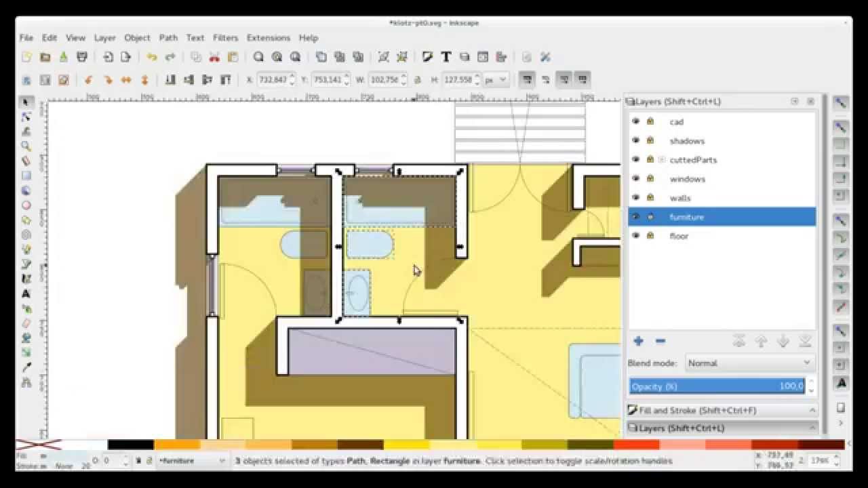Viewport: 868px width, 488px height.
Task: Click the Paste clipboard icon
Action: (x=233, y=58)
